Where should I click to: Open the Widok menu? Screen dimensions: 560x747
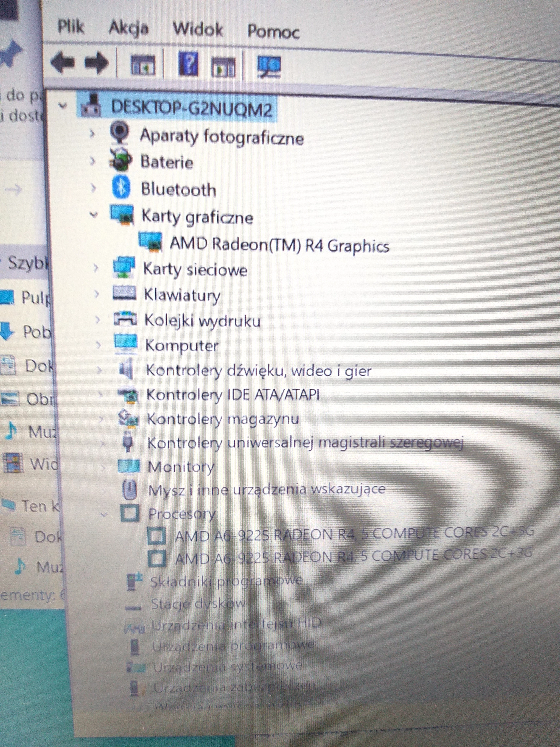[198, 29]
